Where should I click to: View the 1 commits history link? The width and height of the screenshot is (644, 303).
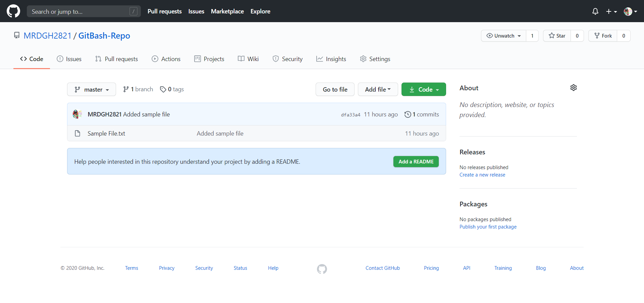(x=422, y=114)
